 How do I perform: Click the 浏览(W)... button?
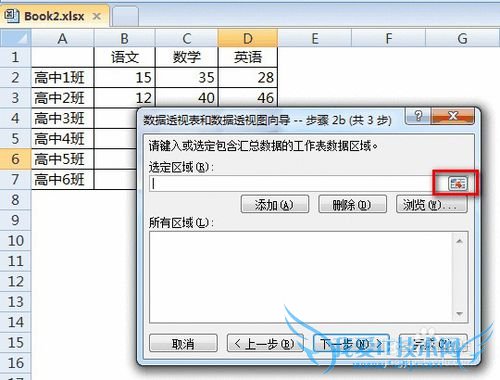point(431,204)
